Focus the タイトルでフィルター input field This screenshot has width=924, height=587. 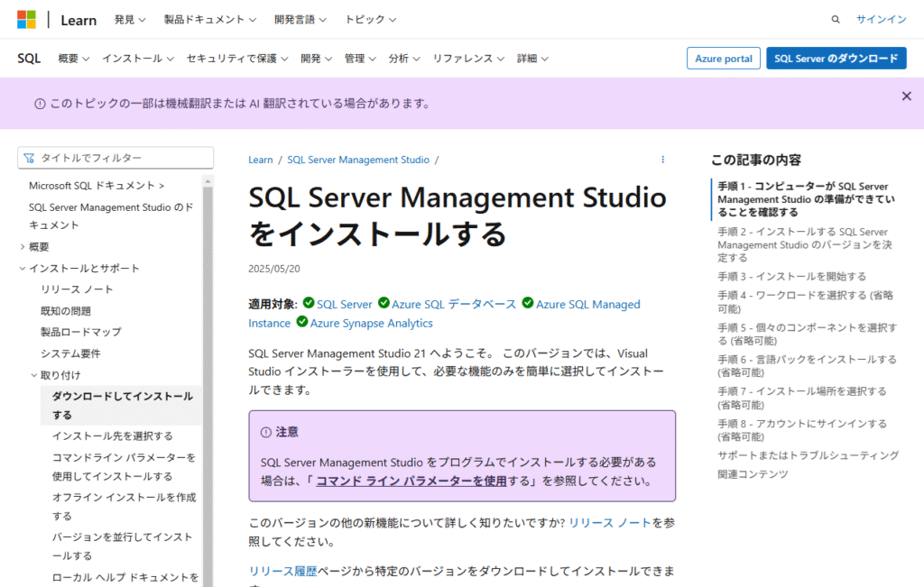[115, 158]
